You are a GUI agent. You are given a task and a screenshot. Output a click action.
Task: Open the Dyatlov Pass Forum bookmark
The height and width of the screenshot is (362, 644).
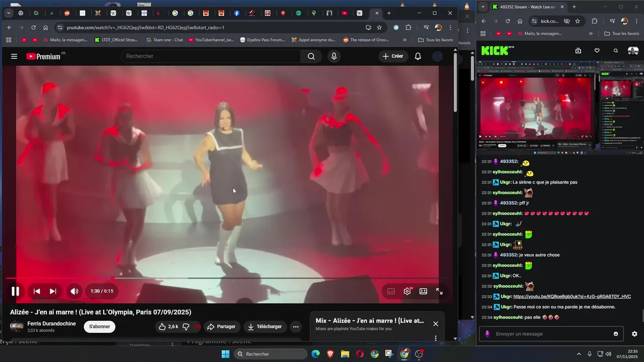(x=262, y=40)
